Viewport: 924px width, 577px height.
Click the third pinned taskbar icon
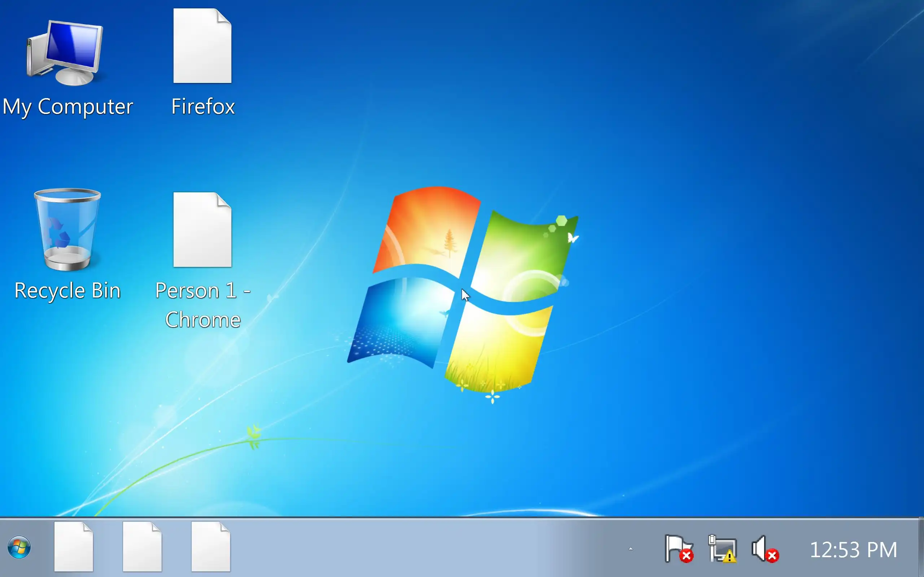211,546
